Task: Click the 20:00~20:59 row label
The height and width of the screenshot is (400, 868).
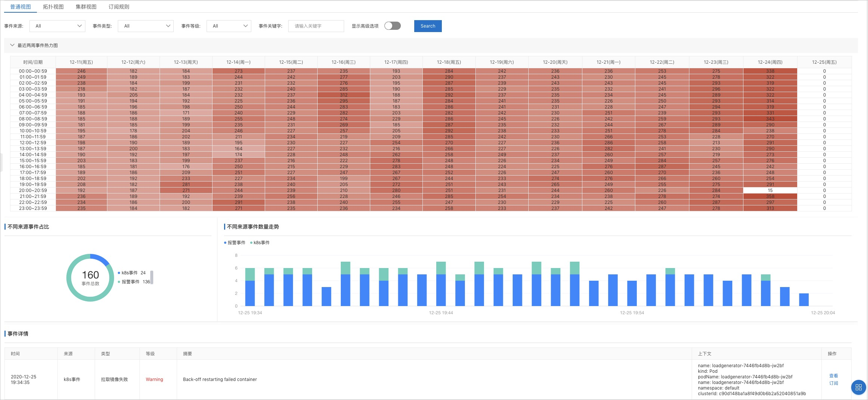Action: pos(33,190)
